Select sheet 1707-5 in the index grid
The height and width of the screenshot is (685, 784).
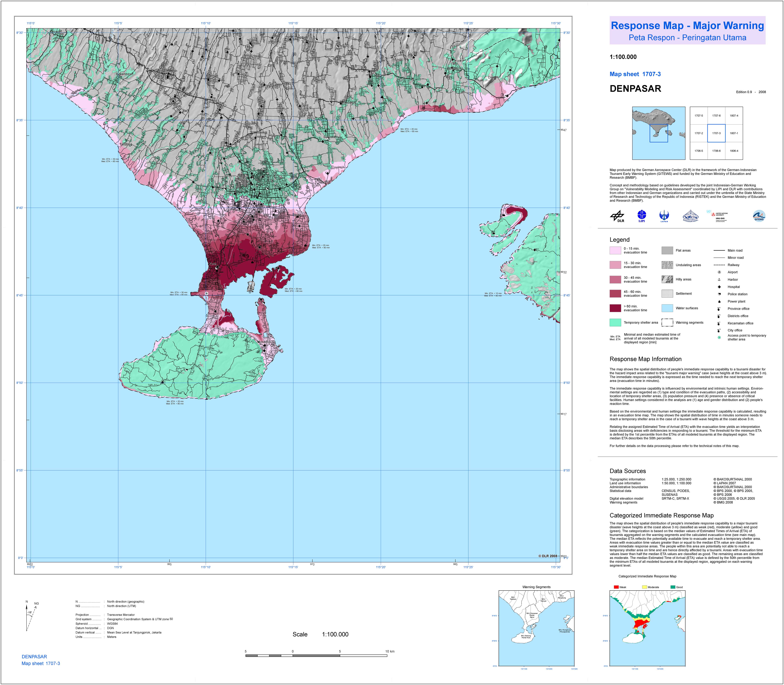pos(699,115)
